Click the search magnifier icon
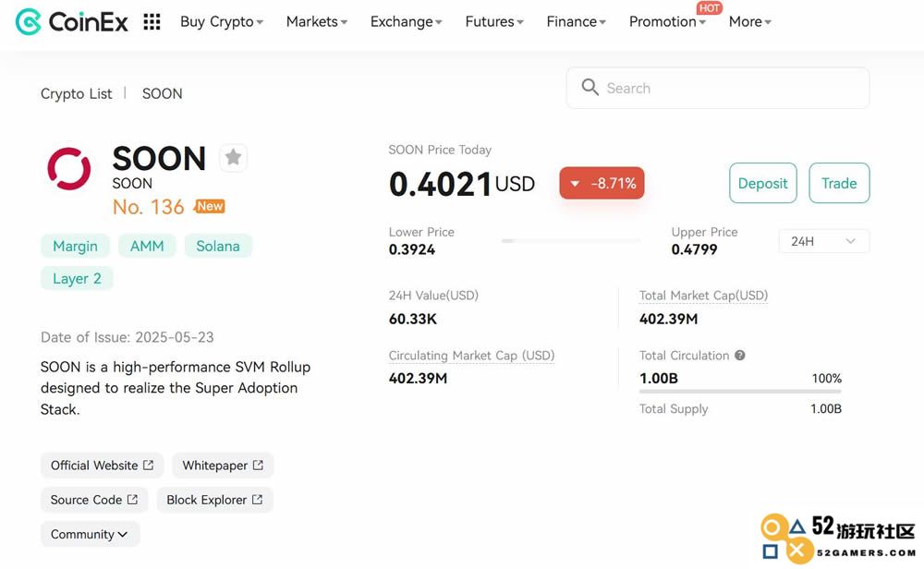This screenshot has height=569, width=924. point(590,87)
